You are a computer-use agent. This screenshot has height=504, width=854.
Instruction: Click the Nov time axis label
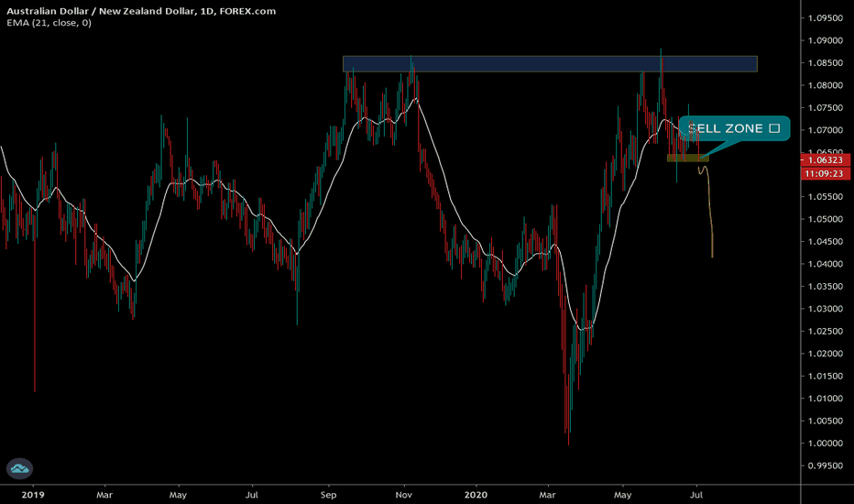click(x=403, y=495)
